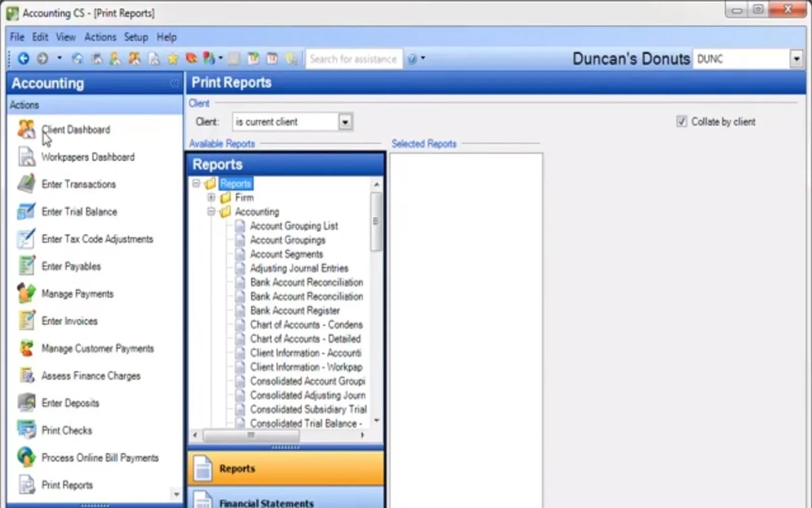
Task: Click the yellow star favorites toolbar icon
Action: [173, 59]
